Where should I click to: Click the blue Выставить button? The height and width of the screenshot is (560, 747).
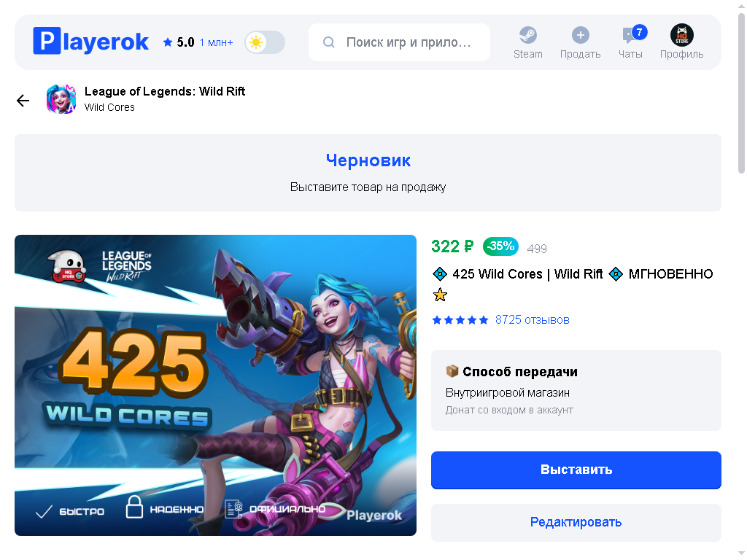[x=576, y=470]
